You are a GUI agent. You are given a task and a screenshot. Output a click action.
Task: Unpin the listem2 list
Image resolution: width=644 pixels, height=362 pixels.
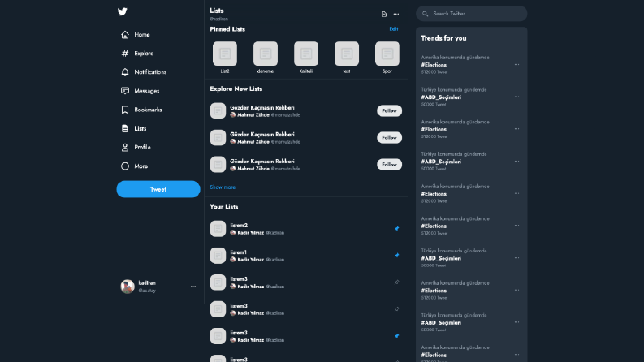point(397,229)
